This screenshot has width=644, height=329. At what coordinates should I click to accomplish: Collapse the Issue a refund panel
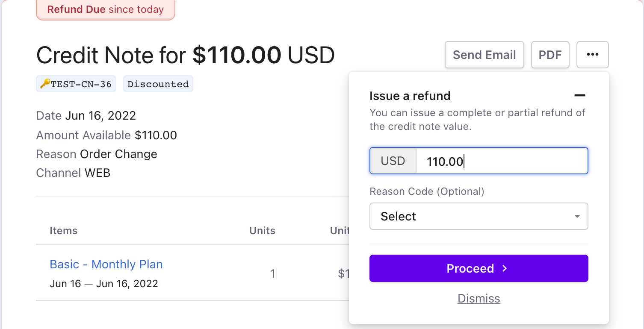coord(579,96)
